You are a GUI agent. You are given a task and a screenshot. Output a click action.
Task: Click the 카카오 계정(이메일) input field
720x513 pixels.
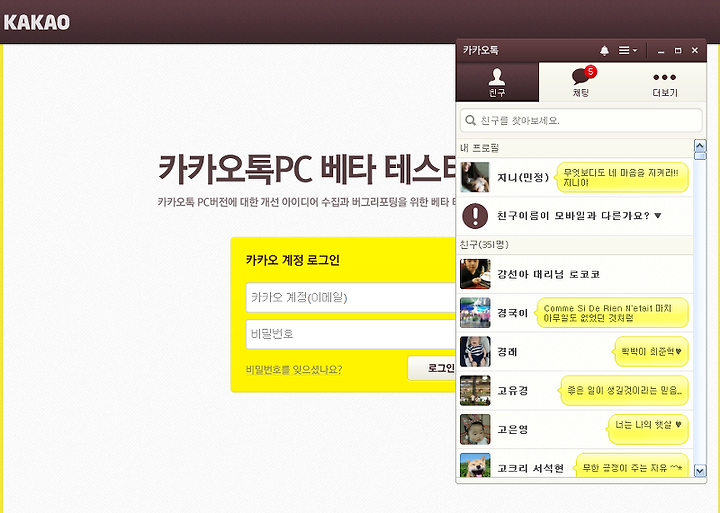(x=351, y=298)
